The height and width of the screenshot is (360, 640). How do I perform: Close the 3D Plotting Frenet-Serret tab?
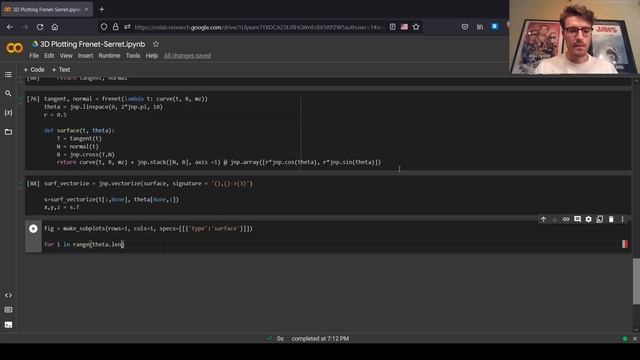(x=86, y=9)
